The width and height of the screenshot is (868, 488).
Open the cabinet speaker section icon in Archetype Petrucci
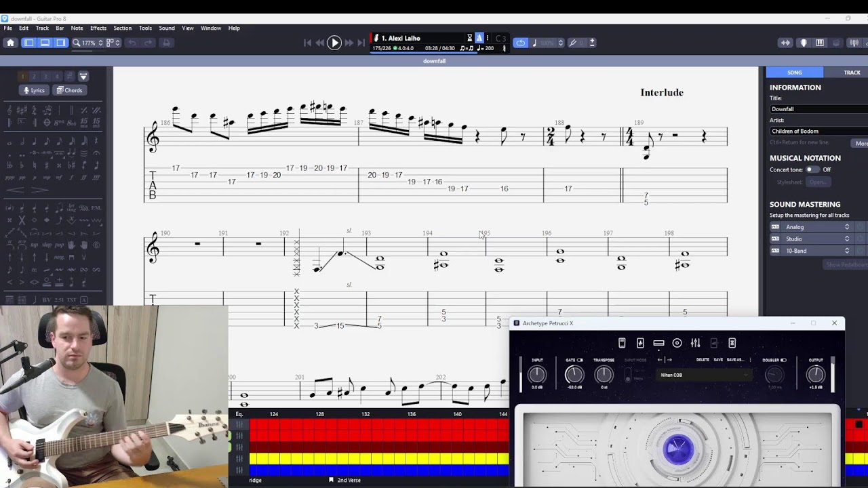point(677,343)
